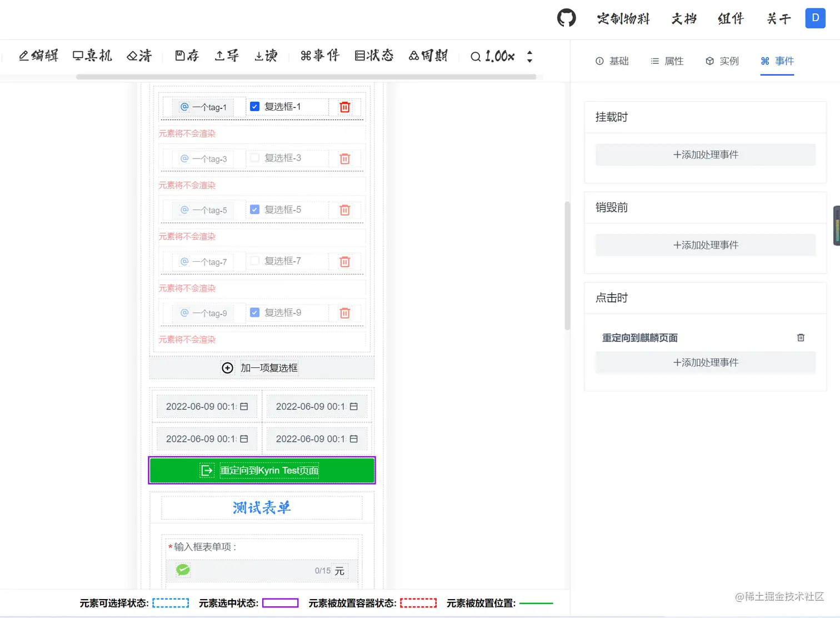This screenshot has height=618, width=840.
Task: Click the 重定向到Kyrin Test页面 green button
Action: pyautogui.click(x=262, y=470)
